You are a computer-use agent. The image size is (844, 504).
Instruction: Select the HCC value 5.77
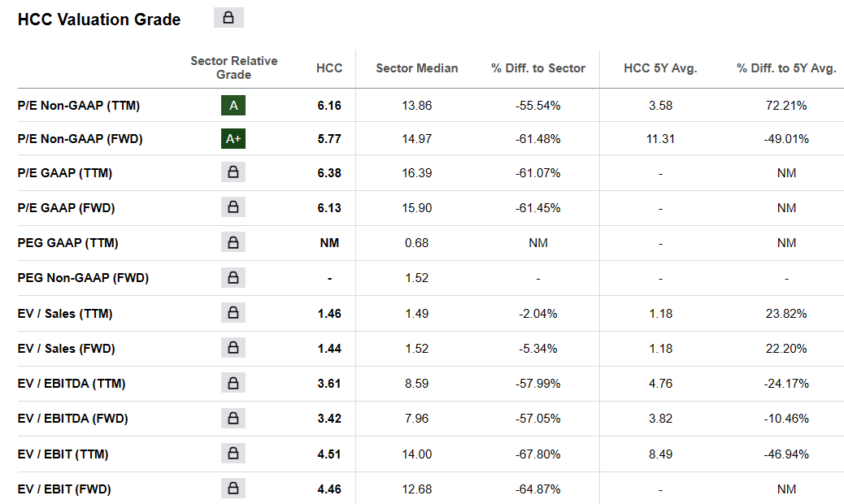pyautogui.click(x=329, y=139)
